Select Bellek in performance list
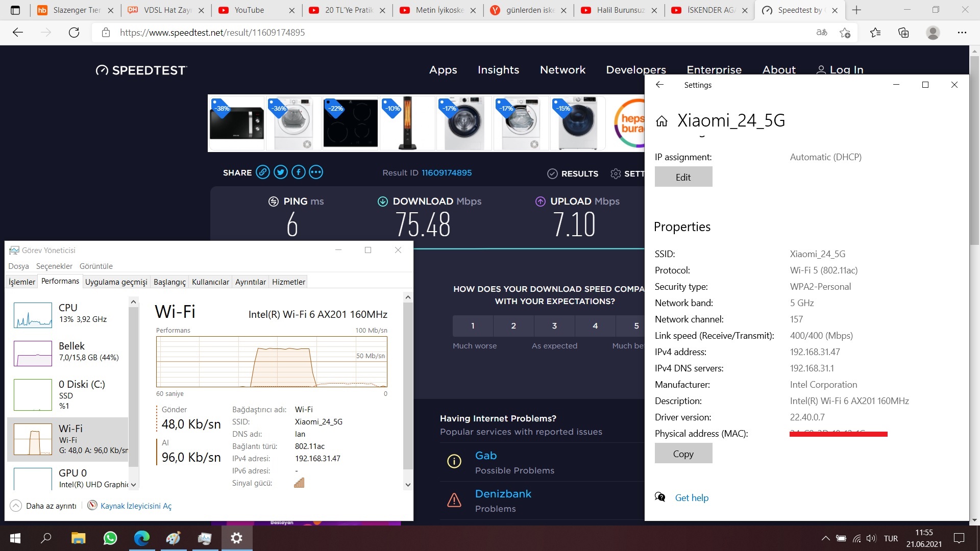Viewport: 980px width, 551px height. (x=68, y=353)
